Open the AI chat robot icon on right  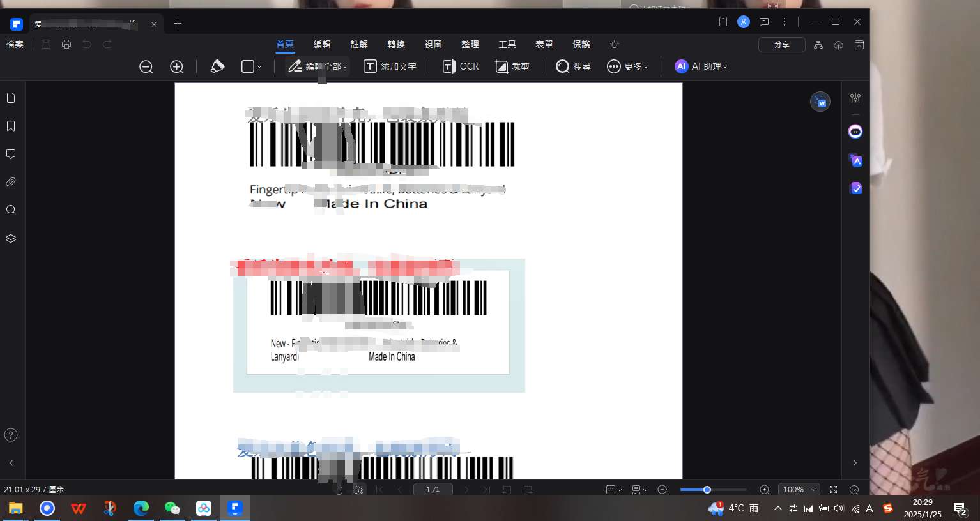pyautogui.click(x=855, y=132)
